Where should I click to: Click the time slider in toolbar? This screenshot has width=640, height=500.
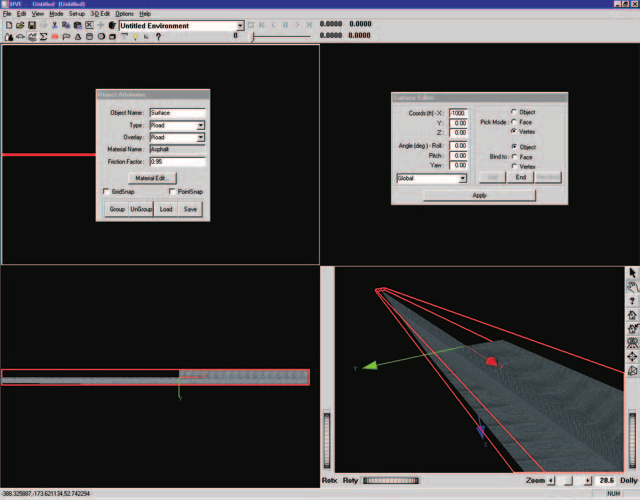click(280, 37)
